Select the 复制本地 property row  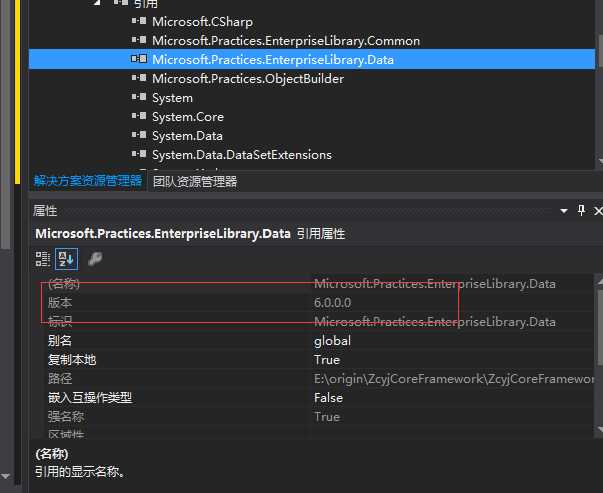(314, 360)
